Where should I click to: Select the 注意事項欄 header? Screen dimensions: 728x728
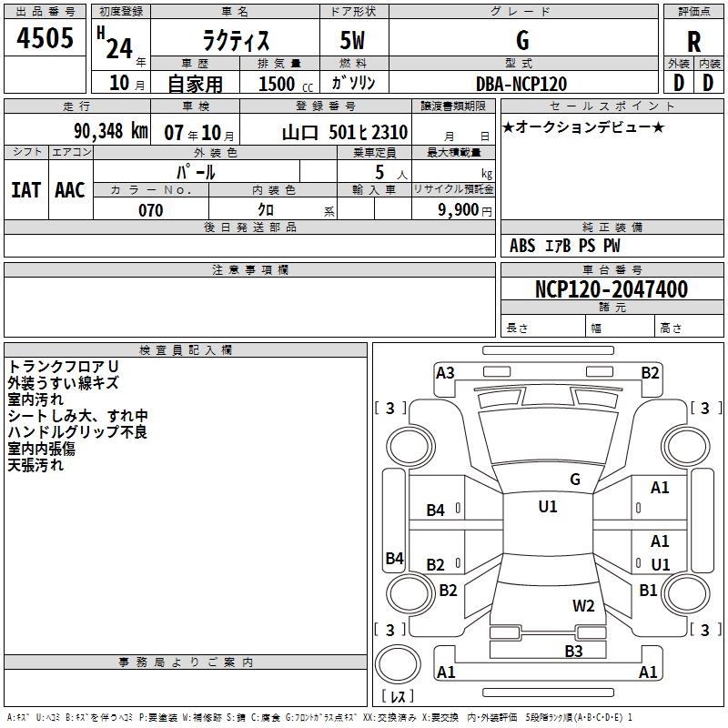[x=249, y=269]
